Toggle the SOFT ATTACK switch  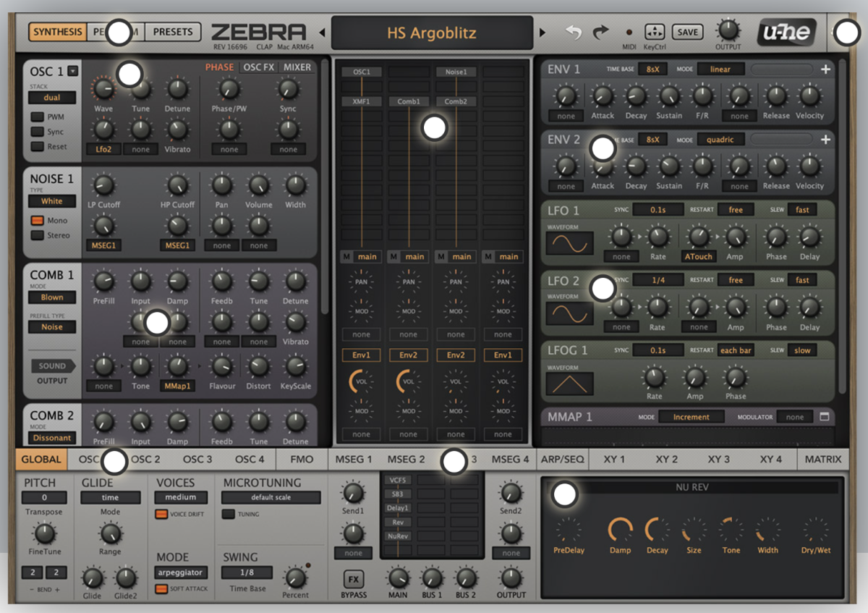click(x=161, y=589)
